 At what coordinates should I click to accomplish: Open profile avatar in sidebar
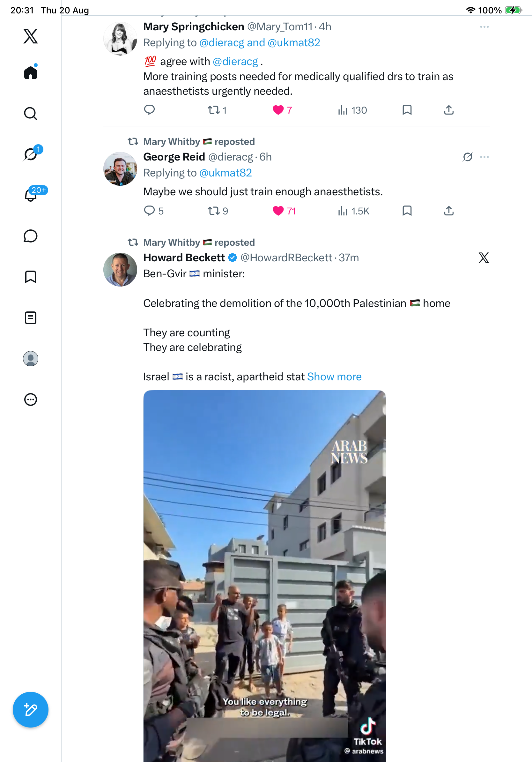pyautogui.click(x=31, y=359)
